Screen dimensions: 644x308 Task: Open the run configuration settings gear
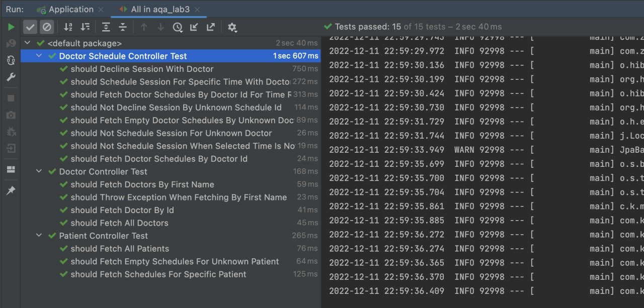(232, 27)
